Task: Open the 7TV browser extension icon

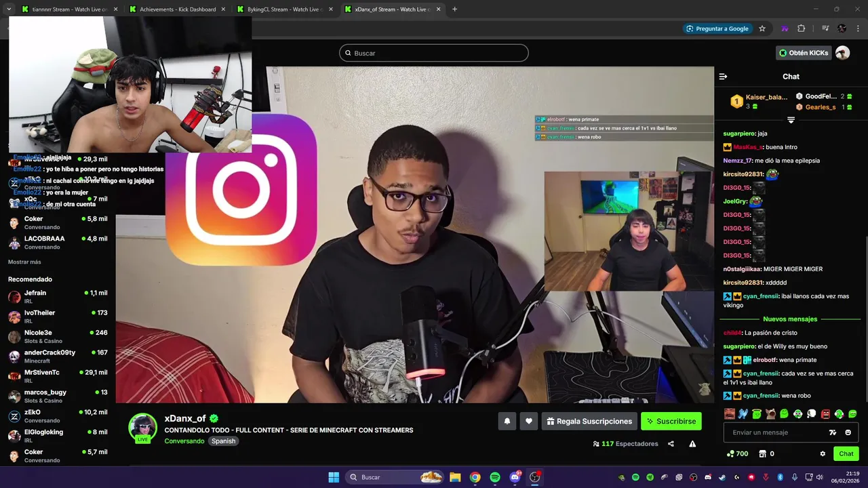Action: click(785, 28)
